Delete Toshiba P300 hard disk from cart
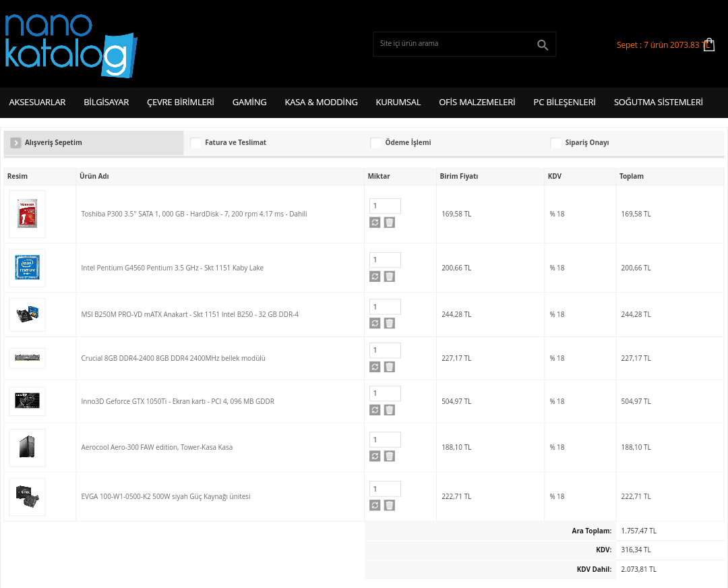Screen dimensions: 728x588 point(390,223)
